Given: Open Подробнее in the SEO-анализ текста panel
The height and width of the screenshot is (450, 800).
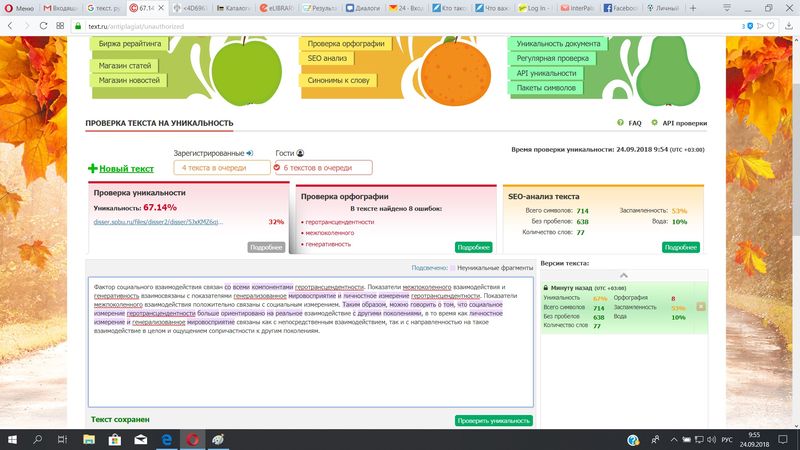Looking at the screenshot, I should pos(680,246).
